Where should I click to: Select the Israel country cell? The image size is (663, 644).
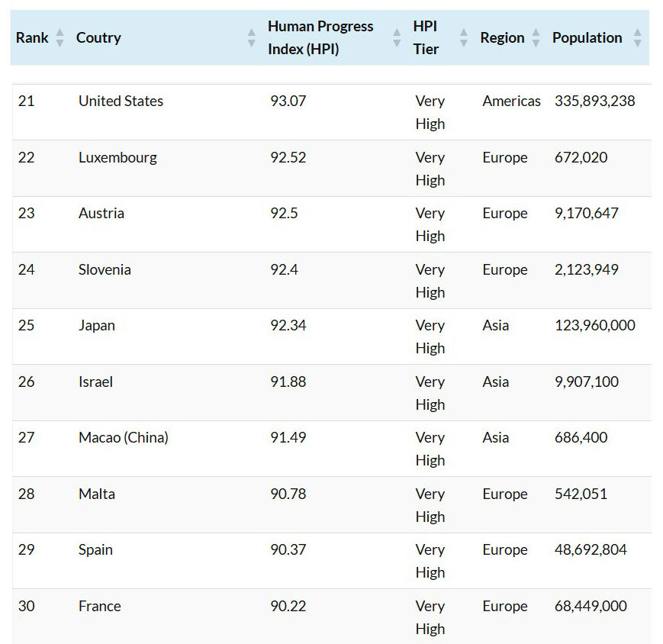click(x=95, y=382)
